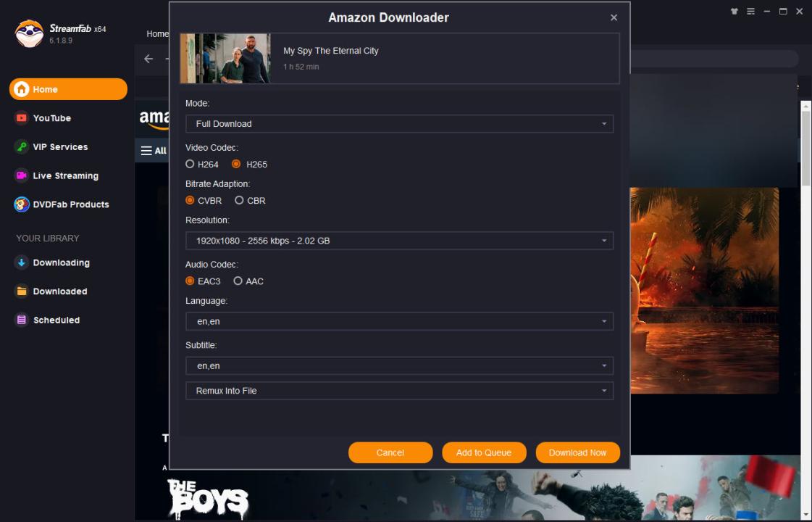Close the Amazon Downloader dialog
812x522 pixels.
pos(614,17)
